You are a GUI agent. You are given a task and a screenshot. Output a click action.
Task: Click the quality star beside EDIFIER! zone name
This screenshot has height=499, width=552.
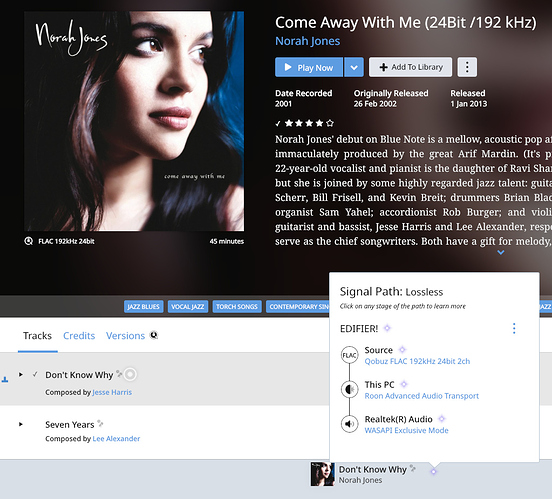[x=387, y=328]
